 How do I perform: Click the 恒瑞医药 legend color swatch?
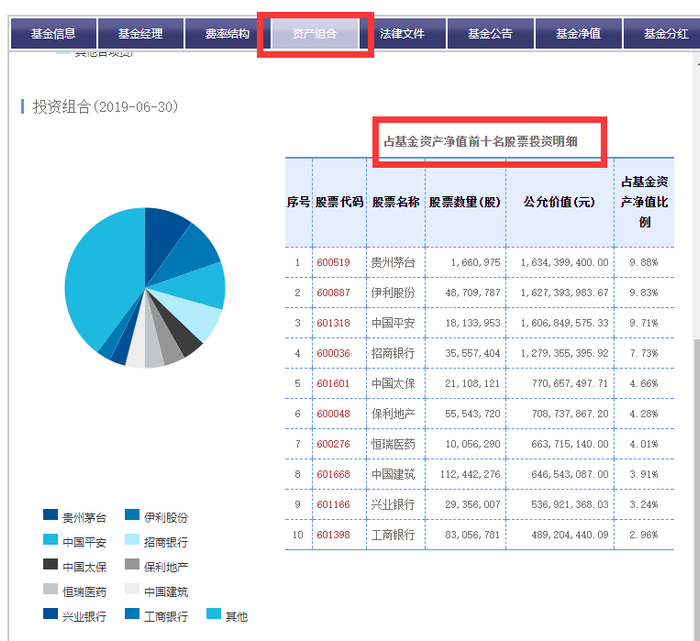[x=50, y=589]
